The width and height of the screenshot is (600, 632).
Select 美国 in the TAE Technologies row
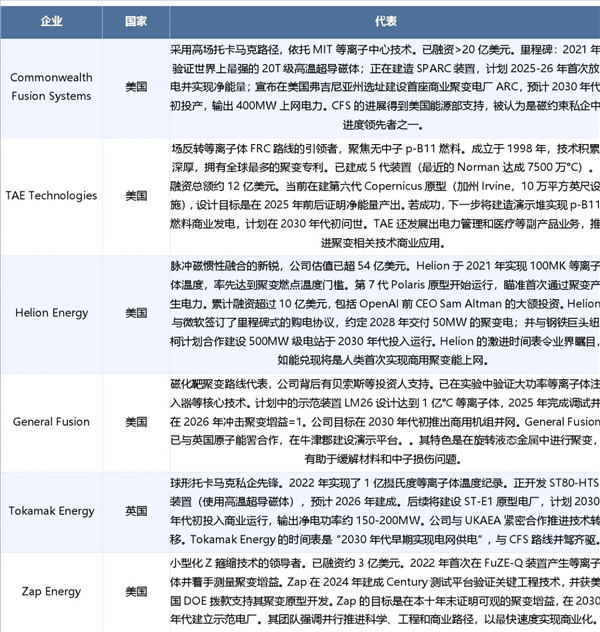(x=136, y=196)
